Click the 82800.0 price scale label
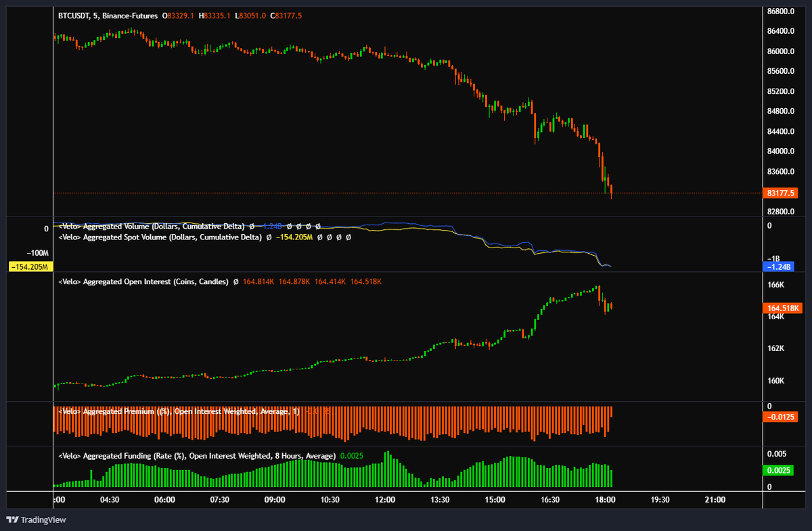Image resolution: width=812 pixels, height=531 pixels. pyautogui.click(x=780, y=212)
